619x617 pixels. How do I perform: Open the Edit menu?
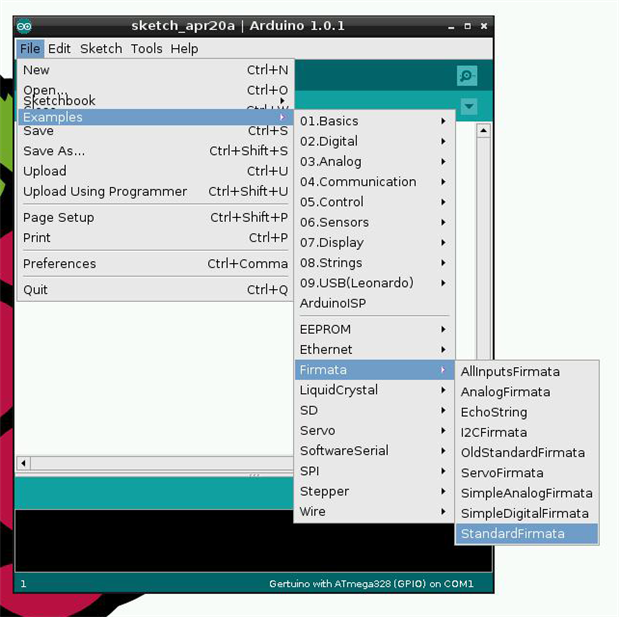(x=59, y=49)
